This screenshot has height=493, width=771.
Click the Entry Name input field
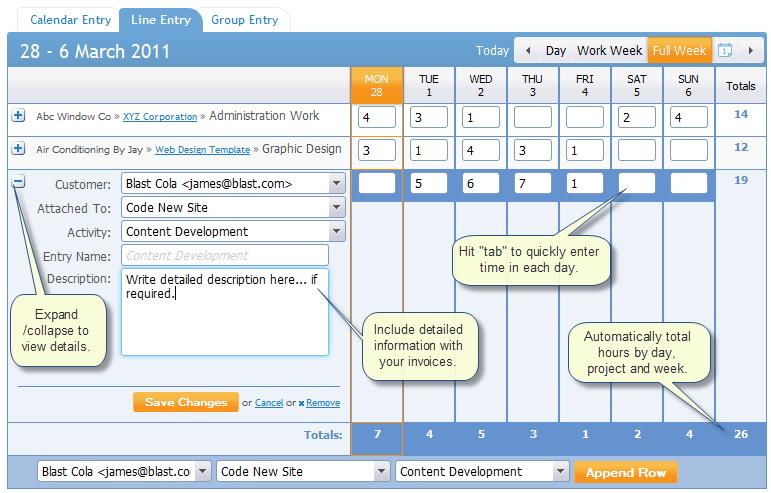click(224, 255)
